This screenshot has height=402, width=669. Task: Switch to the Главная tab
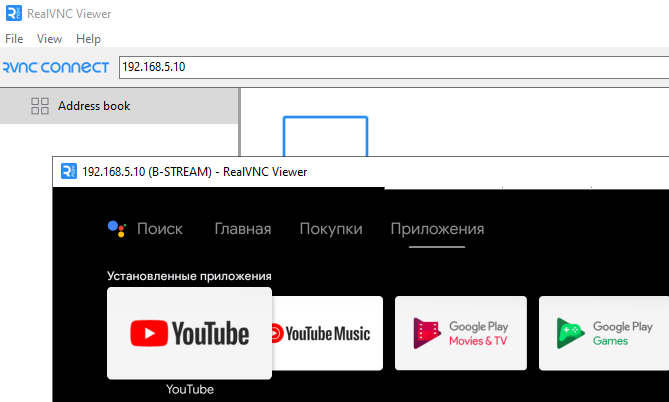click(243, 229)
